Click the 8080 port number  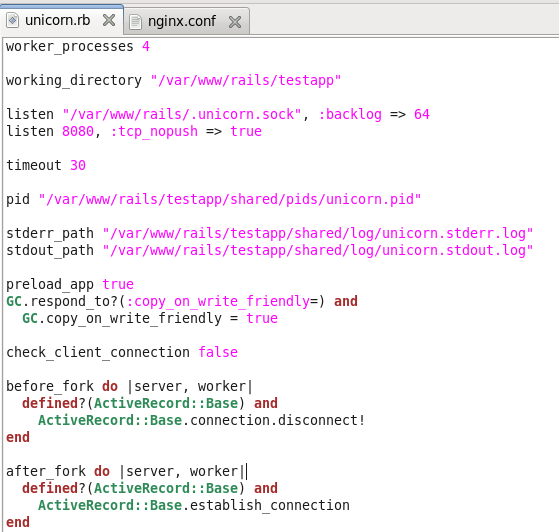tap(78, 132)
